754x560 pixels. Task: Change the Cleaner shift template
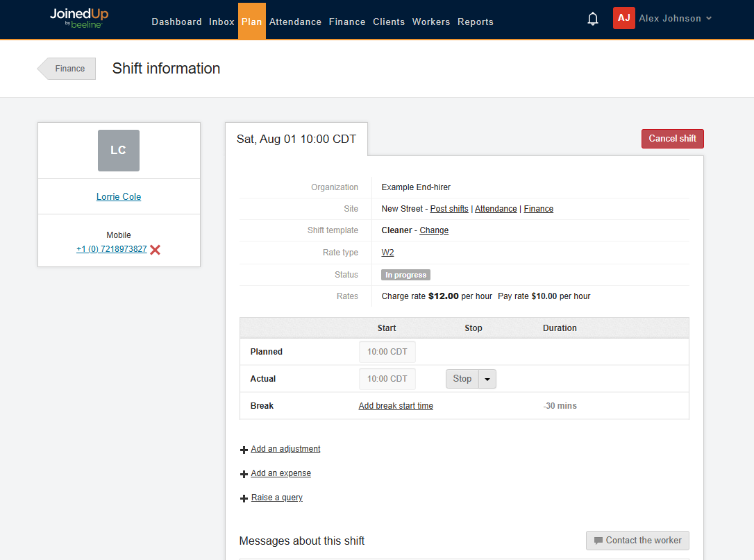click(x=434, y=230)
